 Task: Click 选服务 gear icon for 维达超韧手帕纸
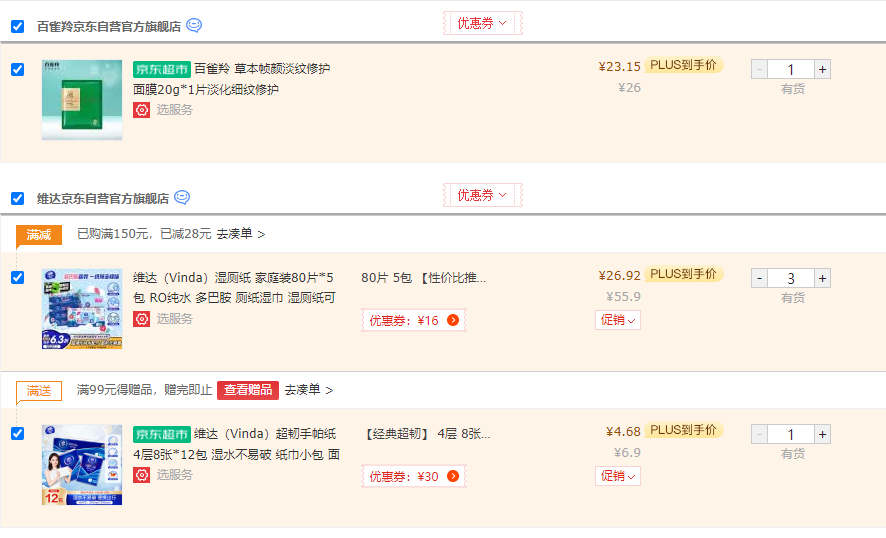pyautogui.click(x=141, y=475)
